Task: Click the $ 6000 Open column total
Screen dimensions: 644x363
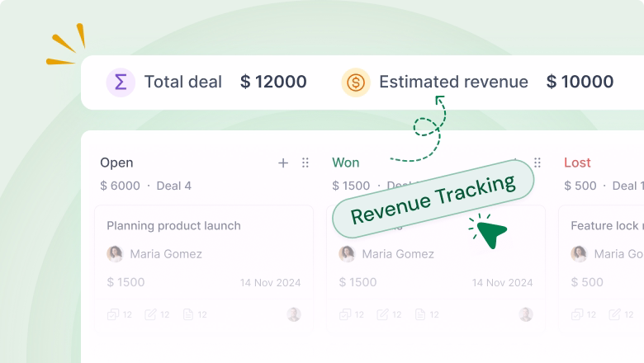Action: click(x=120, y=186)
